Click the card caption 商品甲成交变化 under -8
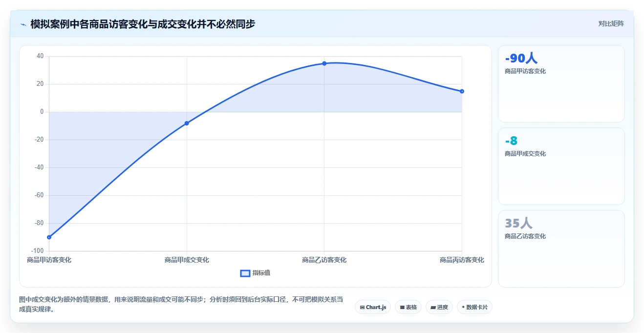This screenshot has height=333, width=644. point(525,154)
